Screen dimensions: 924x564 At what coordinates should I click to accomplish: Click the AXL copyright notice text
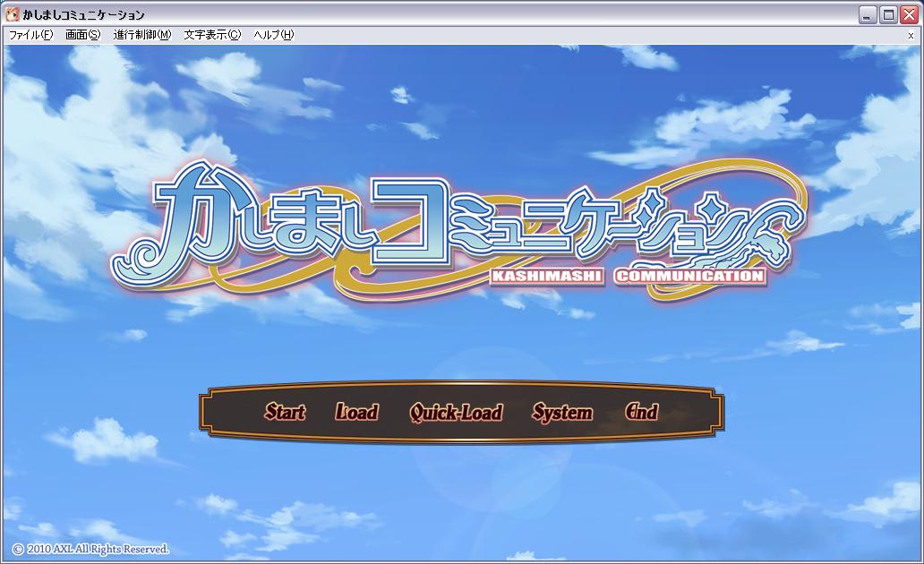click(x=90, y=549)
